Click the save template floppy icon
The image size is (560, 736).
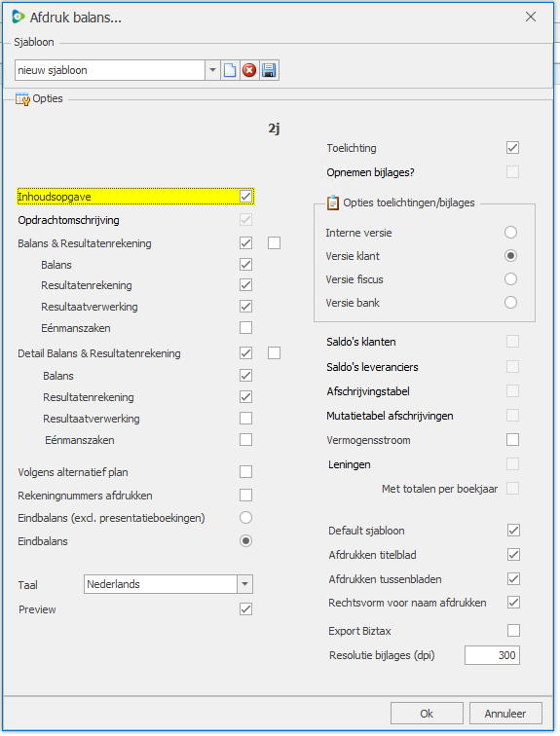269,70
